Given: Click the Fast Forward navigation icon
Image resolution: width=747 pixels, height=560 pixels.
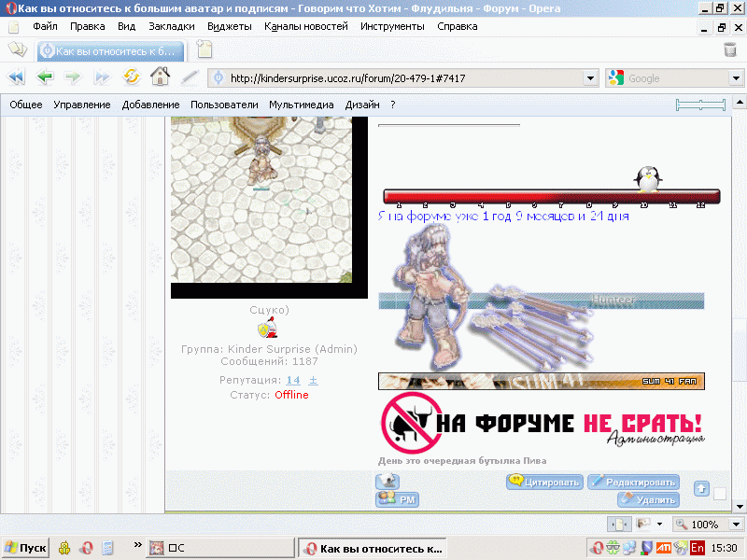Looking at the screenshot, I should click(x=102, y=77).
